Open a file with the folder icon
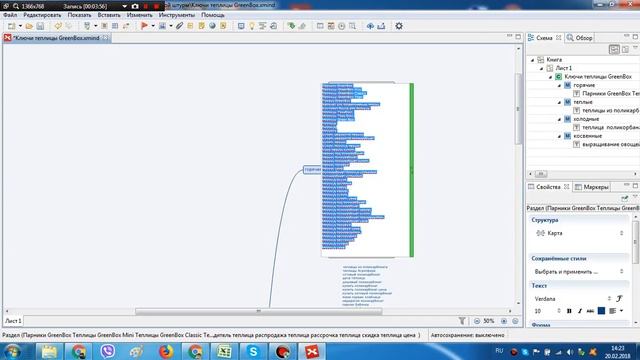The height and width of the screenshot is (360, 640). [x=29, y=26]
